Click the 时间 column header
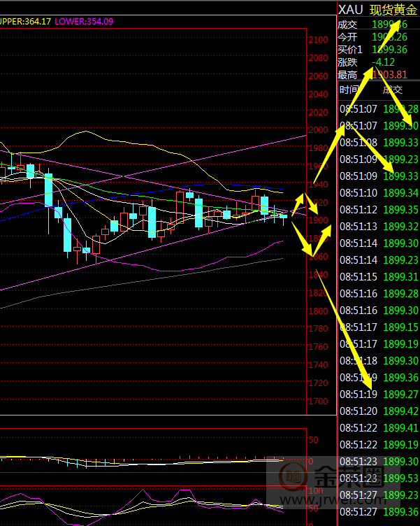The image size is (420, 526). pyautogui.click(x=348, y=90)
